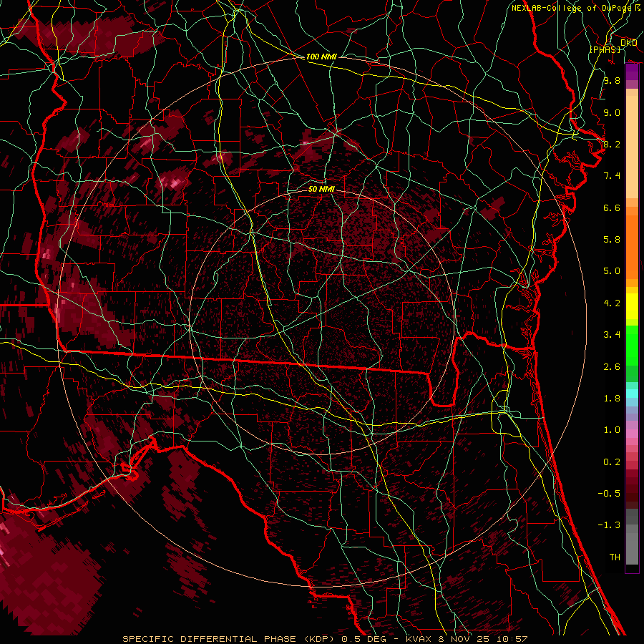
Task: Click the 50 NMI range ring label
Action: pos(321,189)
